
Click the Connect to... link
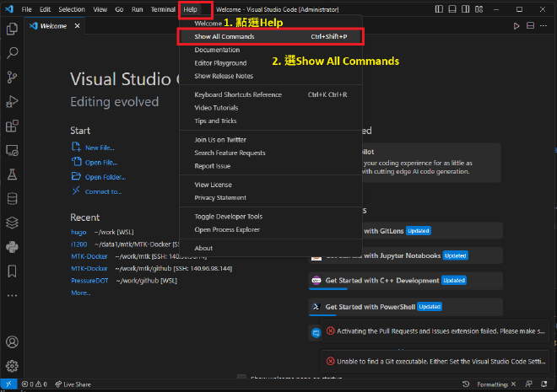[96, 191]
